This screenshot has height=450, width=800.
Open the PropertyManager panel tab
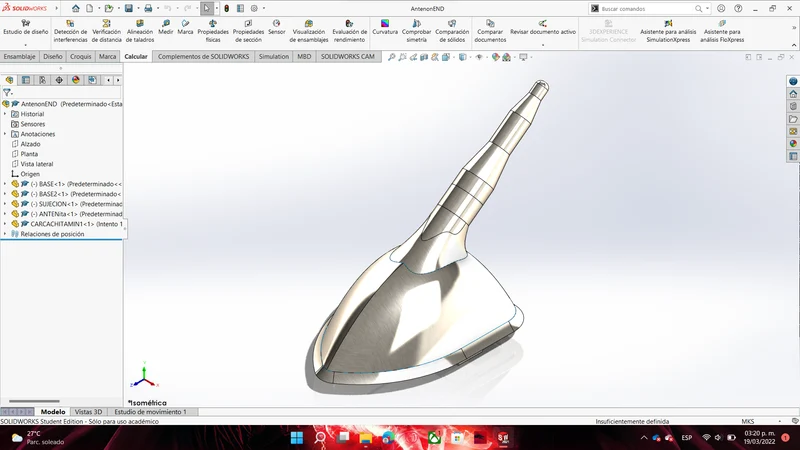coord(26,80)
